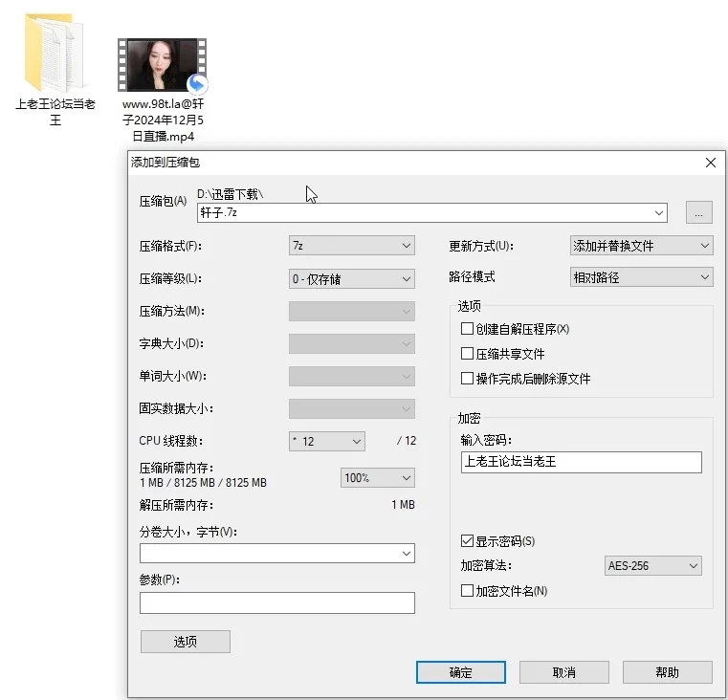Open the CPU 线程数 dropdown showing 12
The height and width of the screenshot is (700, 728).
[x=327, y=441]
